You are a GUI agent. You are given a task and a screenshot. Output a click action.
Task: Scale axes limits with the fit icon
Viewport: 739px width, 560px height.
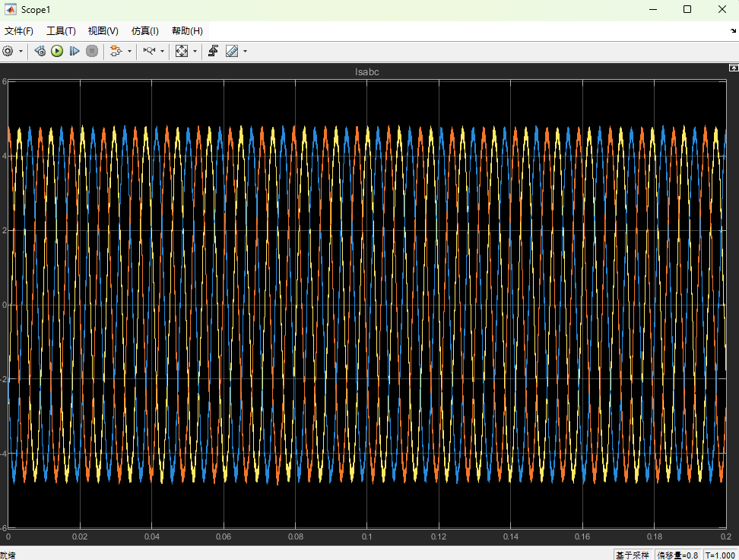(x=182, y=51)
